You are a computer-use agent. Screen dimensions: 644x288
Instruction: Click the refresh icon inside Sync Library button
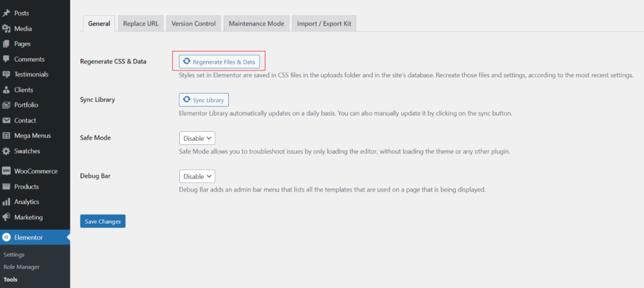187,99
